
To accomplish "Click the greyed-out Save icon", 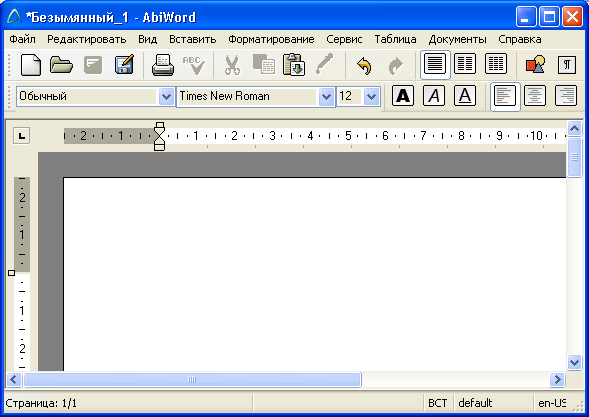I will (x=93, y=65).
